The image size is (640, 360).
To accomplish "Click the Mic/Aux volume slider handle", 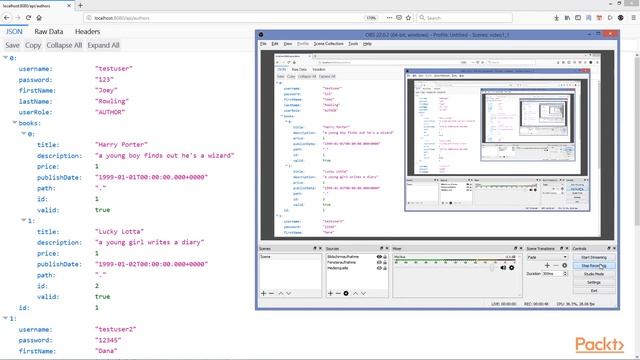I will coord(492,268).
